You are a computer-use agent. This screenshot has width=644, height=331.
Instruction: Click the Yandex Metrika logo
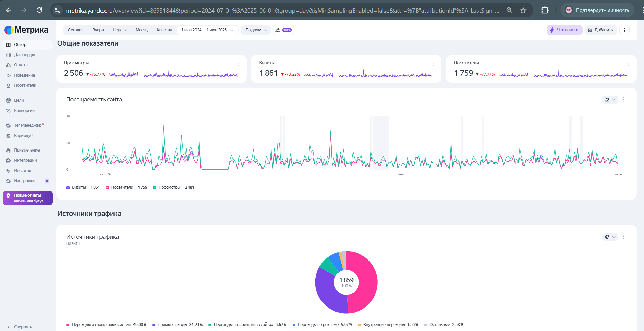pyautogui.click(x=26, y=30)
